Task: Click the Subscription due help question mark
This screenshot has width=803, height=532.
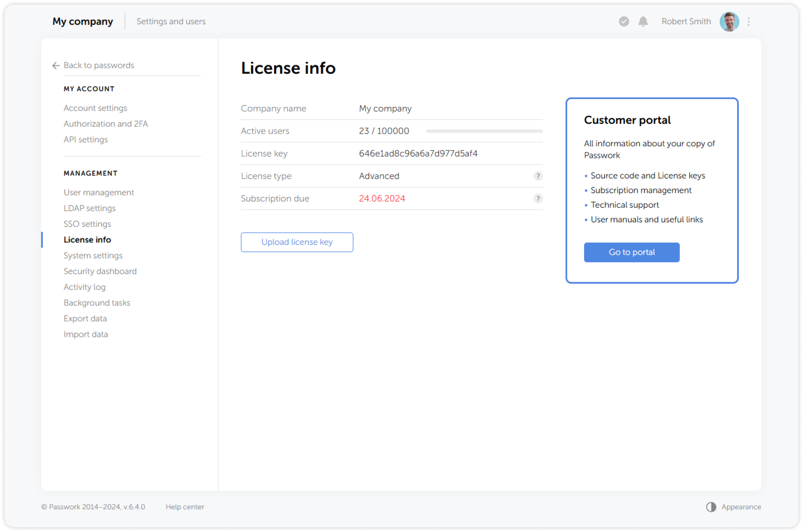Action: point(538,199)
